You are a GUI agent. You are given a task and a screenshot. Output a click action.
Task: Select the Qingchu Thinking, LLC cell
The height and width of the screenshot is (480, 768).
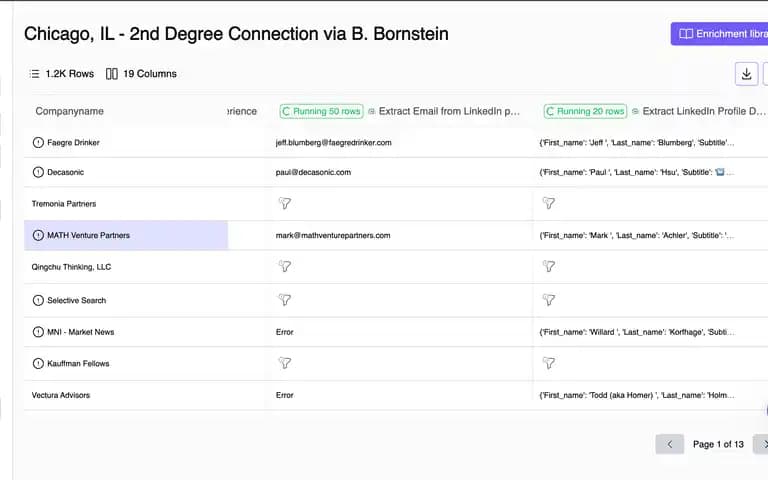tap(126, 267)
